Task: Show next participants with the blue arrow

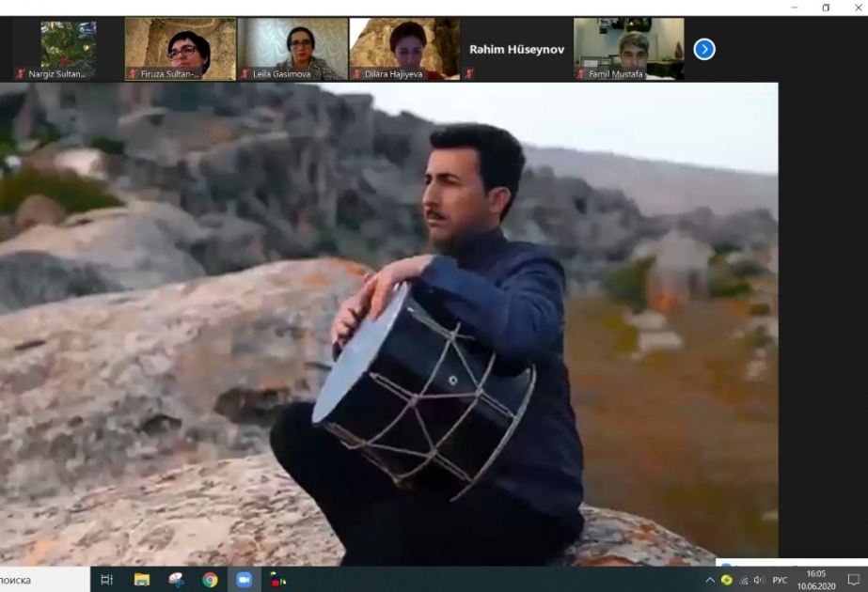Action: 704,49
